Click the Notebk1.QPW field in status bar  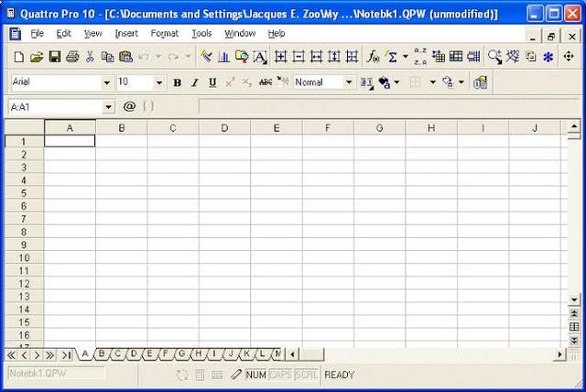56,374
